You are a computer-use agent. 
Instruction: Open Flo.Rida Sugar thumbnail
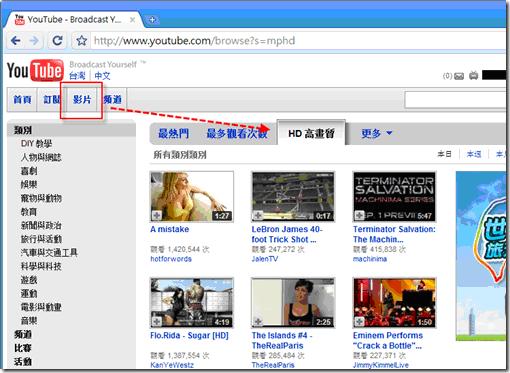[x=192, y=303]
